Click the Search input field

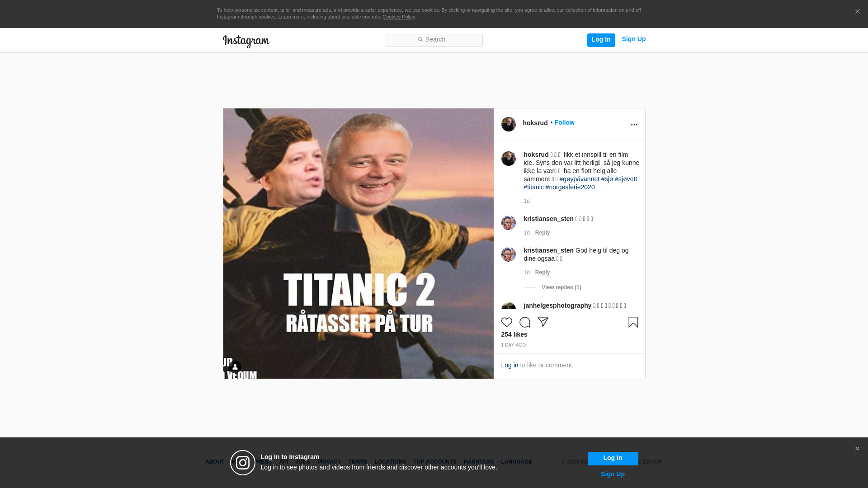coord(434,40)
